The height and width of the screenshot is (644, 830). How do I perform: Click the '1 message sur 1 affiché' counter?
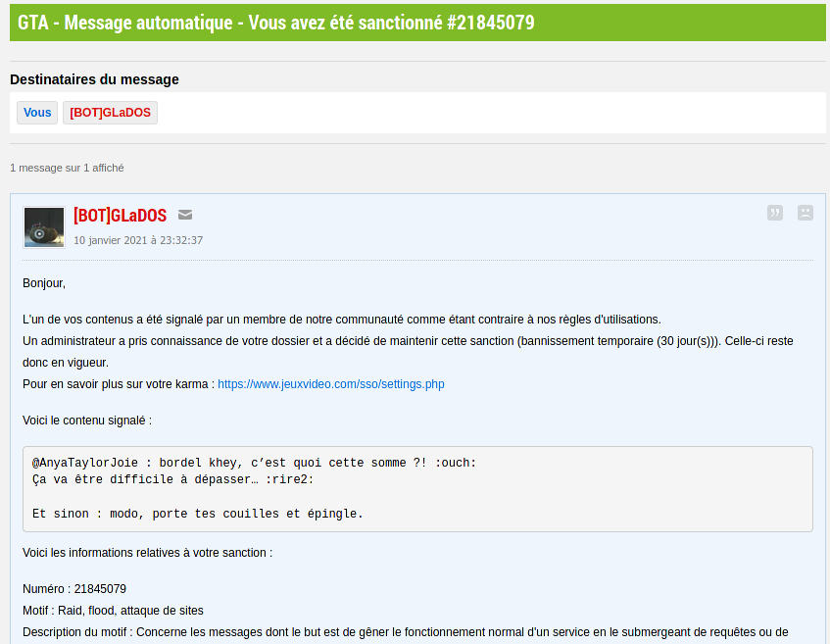coord(67,168)
